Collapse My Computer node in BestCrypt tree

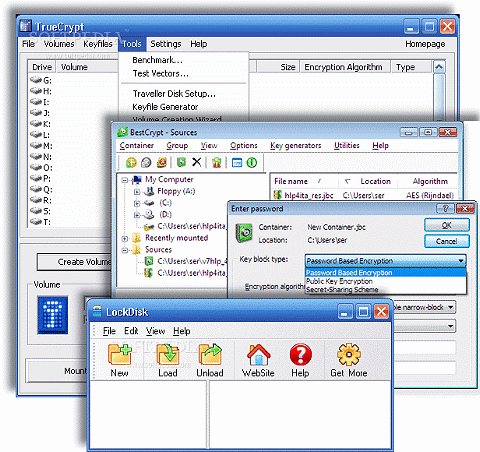tap(125, 180)
